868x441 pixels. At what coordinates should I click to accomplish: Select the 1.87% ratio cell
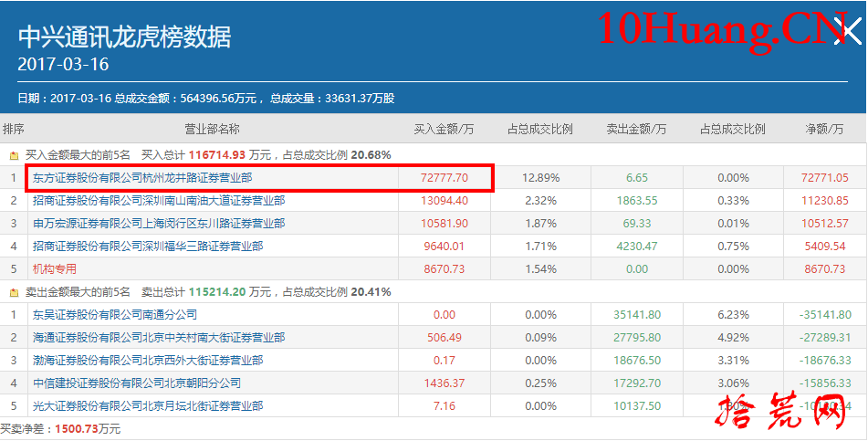tap(541, 224)
